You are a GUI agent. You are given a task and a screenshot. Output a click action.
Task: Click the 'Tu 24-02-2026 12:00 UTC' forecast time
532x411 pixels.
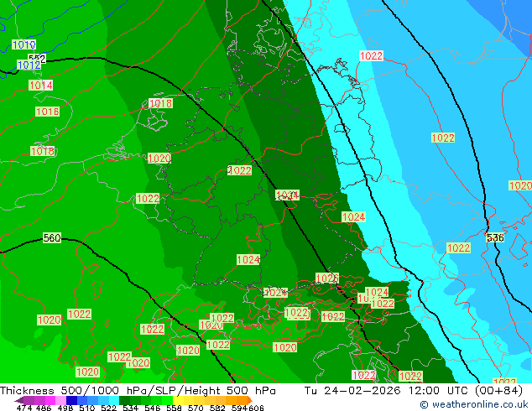pyautogui.click(x=388, y=390)
